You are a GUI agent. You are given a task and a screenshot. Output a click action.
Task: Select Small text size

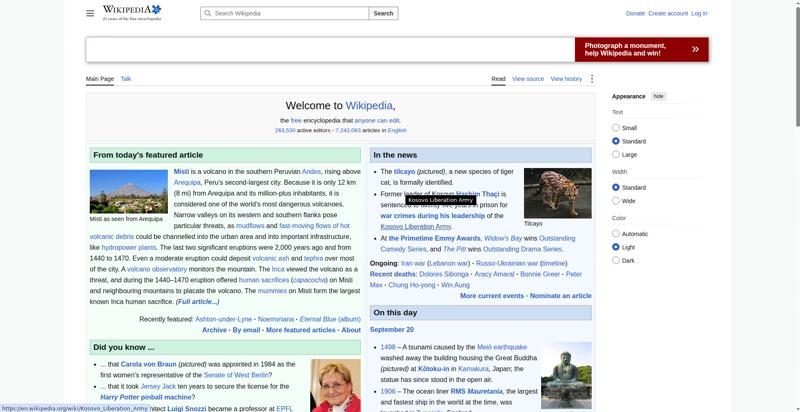(x=616, y=128)
